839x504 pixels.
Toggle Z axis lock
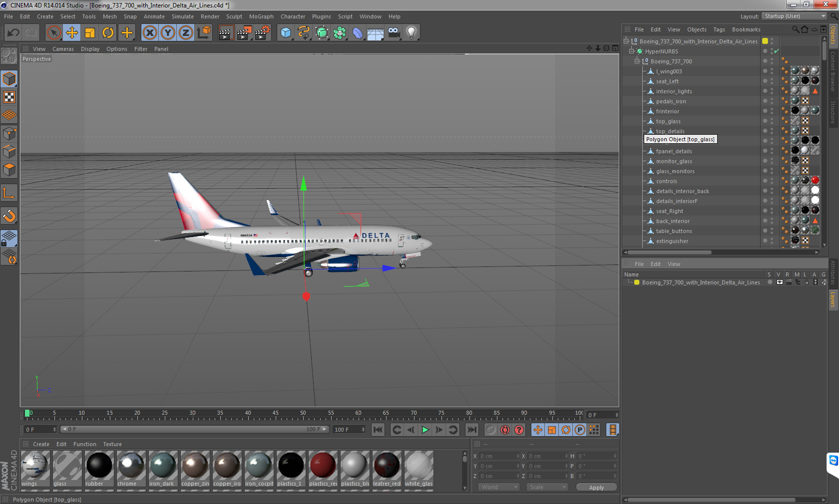click(x=186, y=33)
